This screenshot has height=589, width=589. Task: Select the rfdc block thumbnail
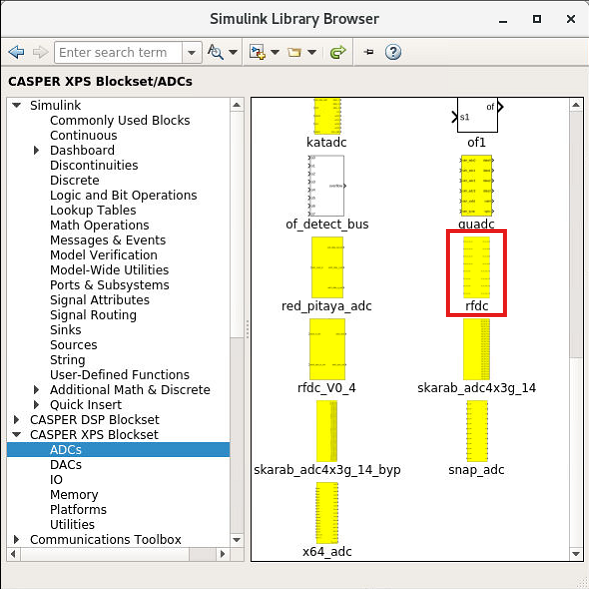point(476,267)
